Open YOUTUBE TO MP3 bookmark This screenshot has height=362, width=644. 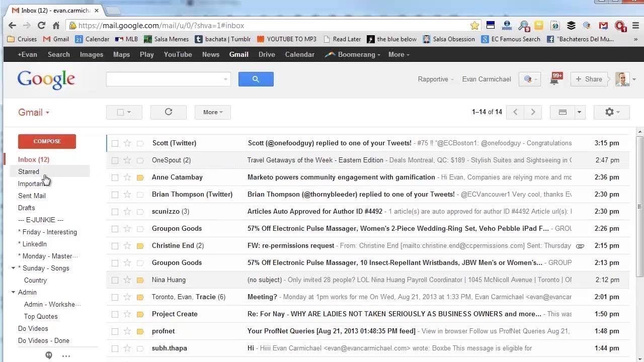[287, 39]
